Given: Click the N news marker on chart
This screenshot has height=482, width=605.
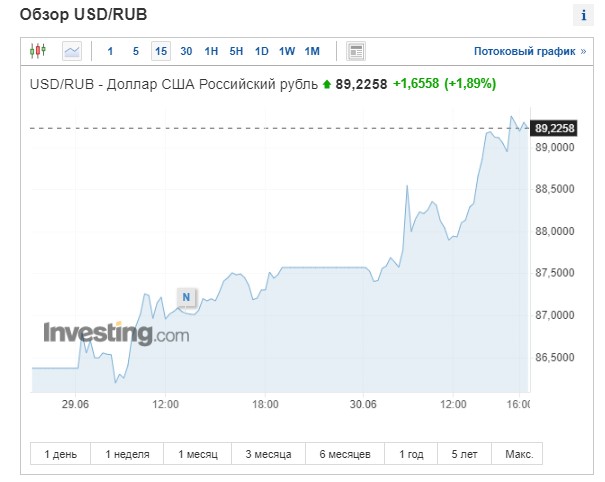Looking at the screenshot, I should (186, 296).
